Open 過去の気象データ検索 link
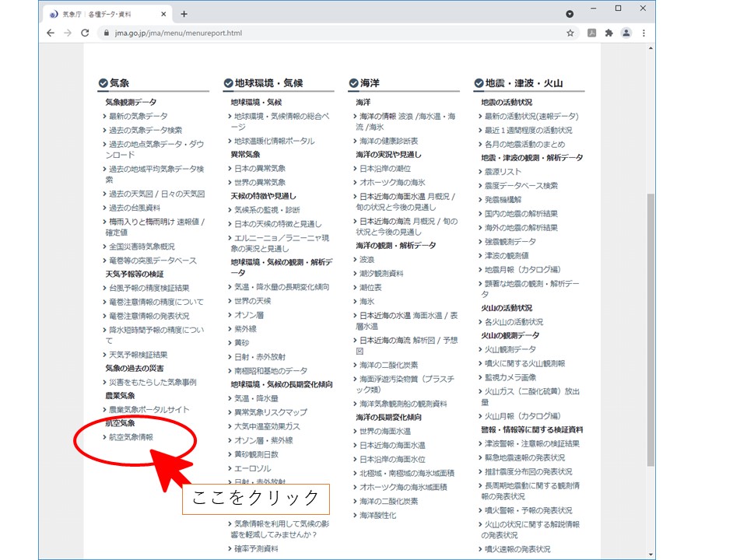This screenshot has height=560, width=747. click(x=146, y=130)
